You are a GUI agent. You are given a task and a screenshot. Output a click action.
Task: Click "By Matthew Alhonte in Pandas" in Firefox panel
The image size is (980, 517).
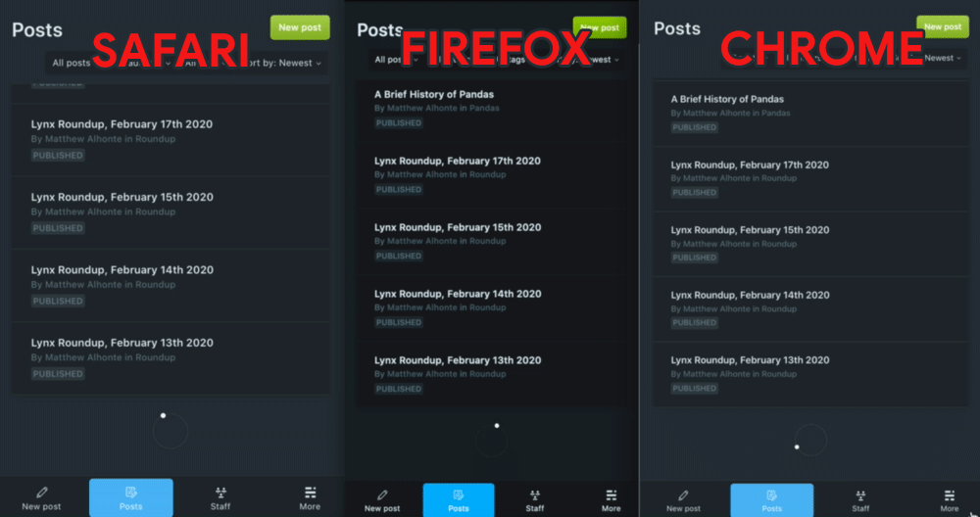[437, 108]
